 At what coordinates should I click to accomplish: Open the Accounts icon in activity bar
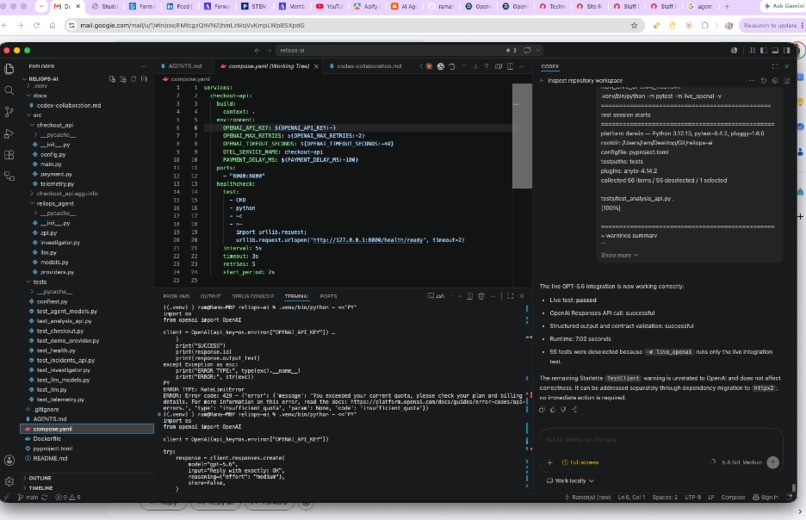9,460
